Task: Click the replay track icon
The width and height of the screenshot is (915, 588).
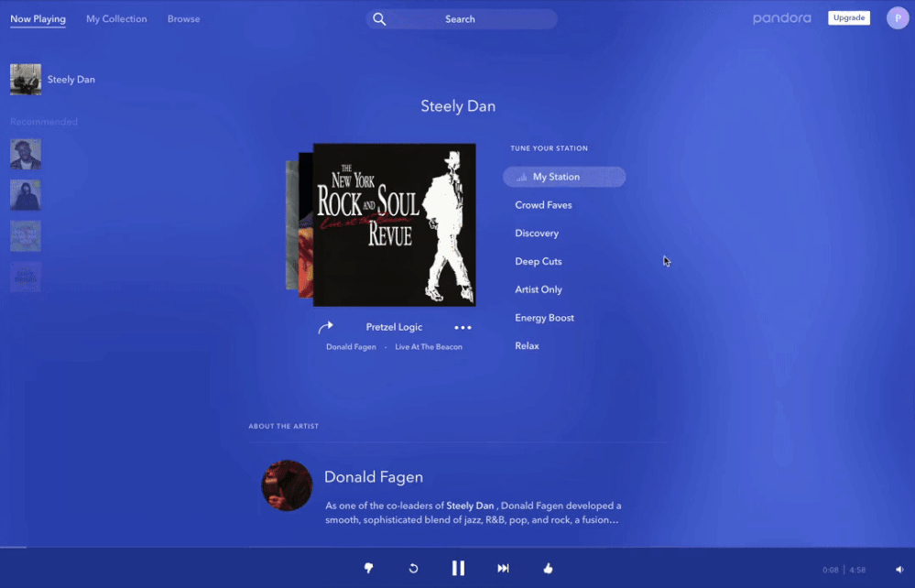Action: pyautogui.click(x=413, y=569)
